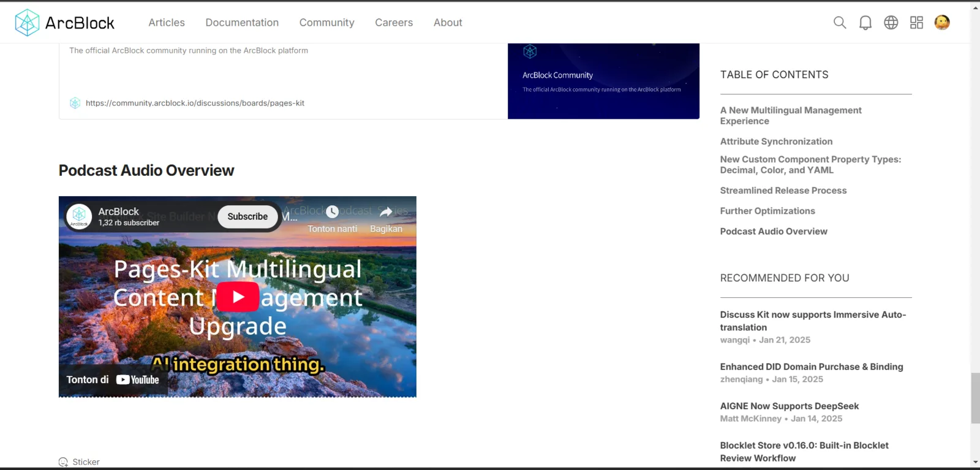
Task: Open AIGNE Now Supports DeepSeek article
Action: point(790,406)
